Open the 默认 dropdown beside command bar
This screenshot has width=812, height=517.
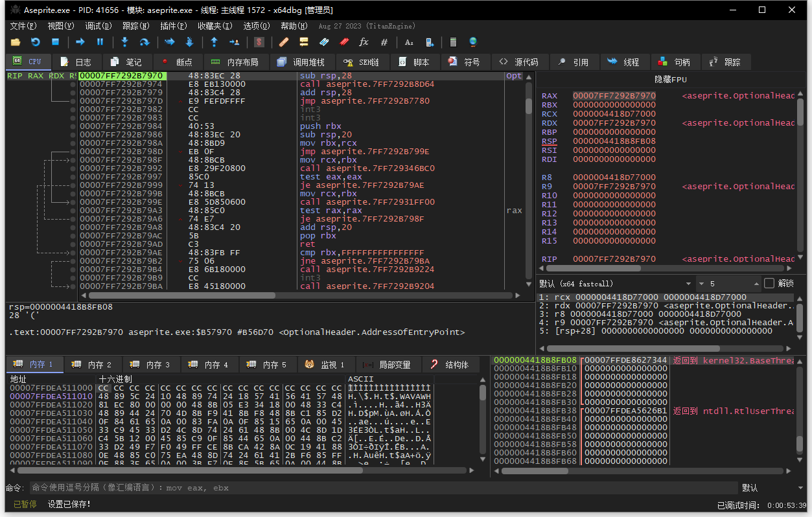[773, 488]
